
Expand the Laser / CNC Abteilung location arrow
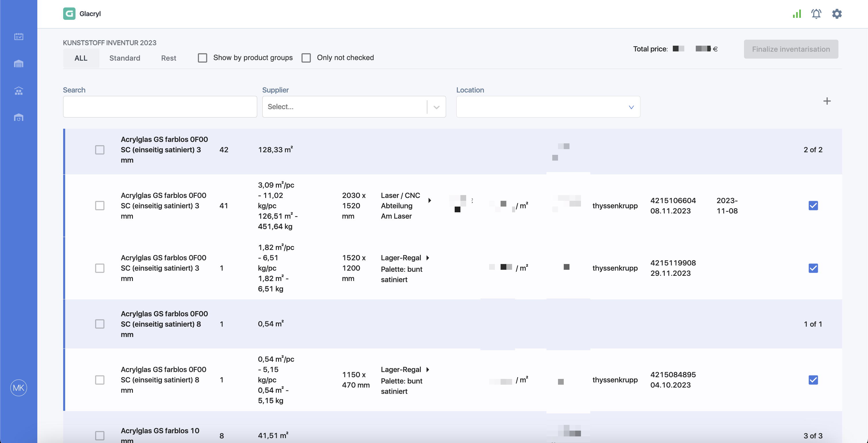pos(430,200)
